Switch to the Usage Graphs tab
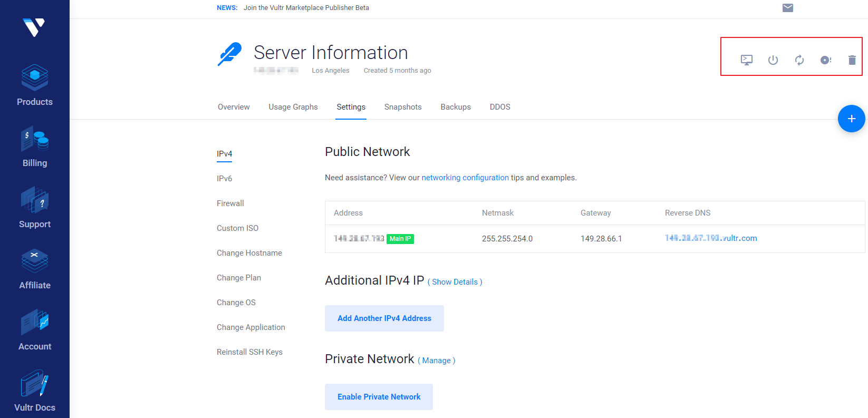868x418 pixels. 293,107
